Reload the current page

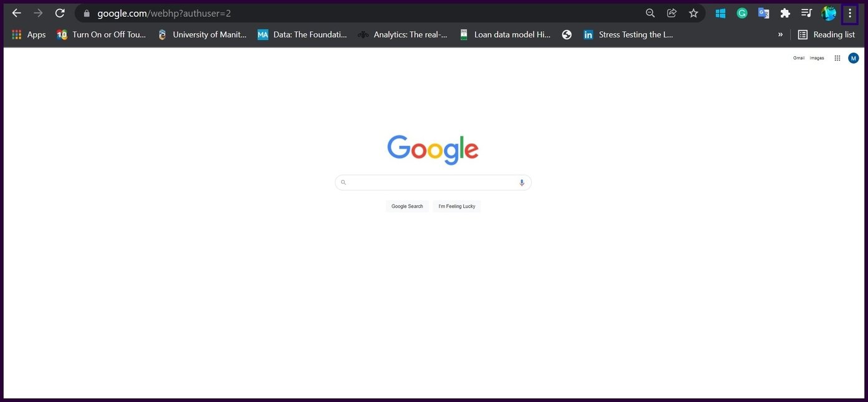[60, 13]
